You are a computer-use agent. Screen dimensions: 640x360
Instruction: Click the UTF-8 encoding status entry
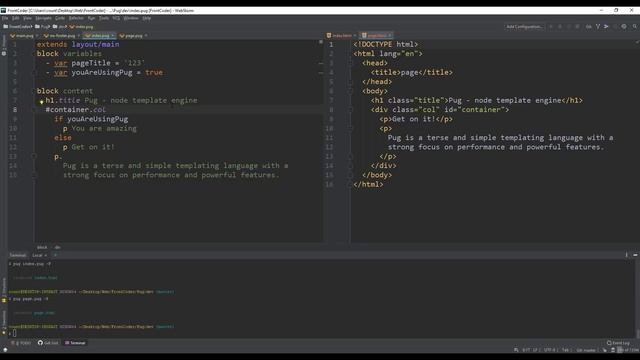click(549, 350)
